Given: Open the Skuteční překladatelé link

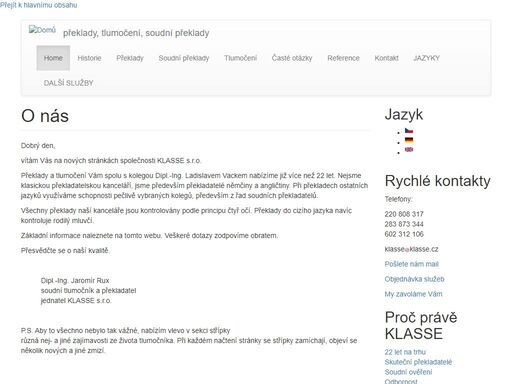Looking at the screenshot, I should tap(418, 362).
